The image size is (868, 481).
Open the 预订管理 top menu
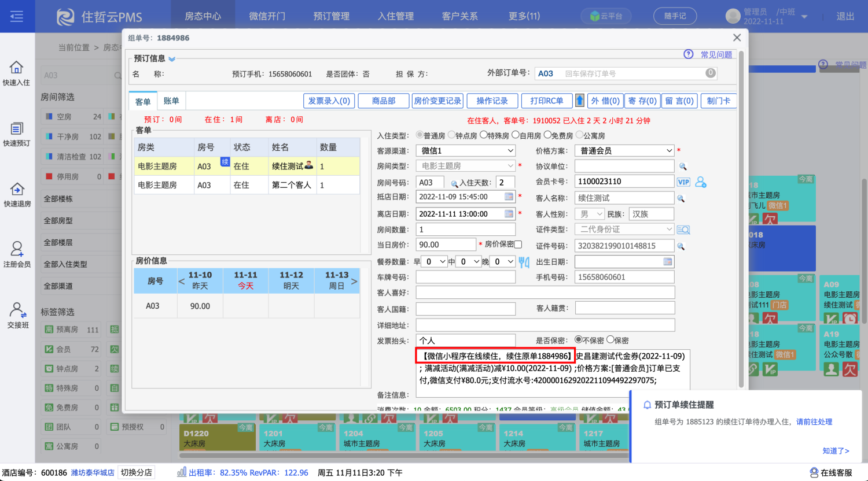coord(332,16)
